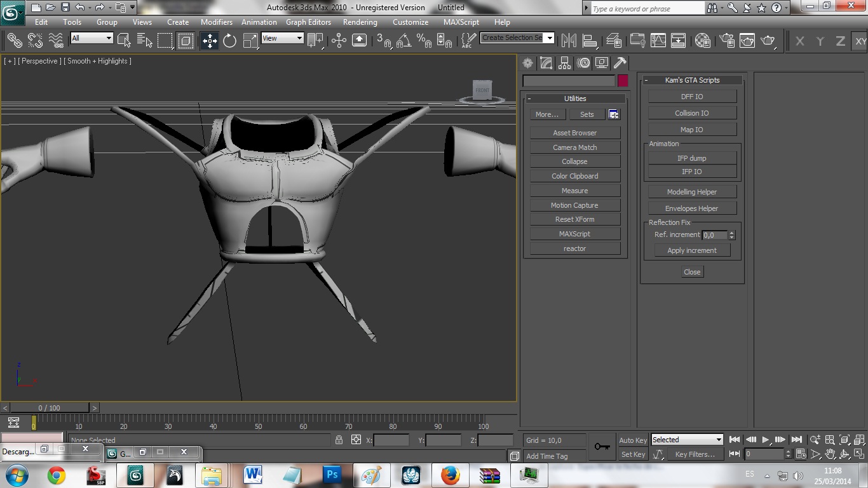Screen dimensions: 868x488
Task: Click the DFF IO button
Action: pyautogui.click(x=692, y=97)
